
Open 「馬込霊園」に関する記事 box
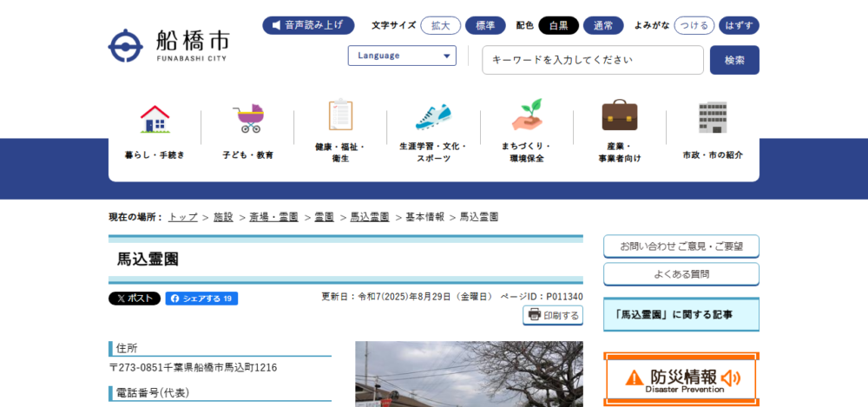click(x=681, y=314)
